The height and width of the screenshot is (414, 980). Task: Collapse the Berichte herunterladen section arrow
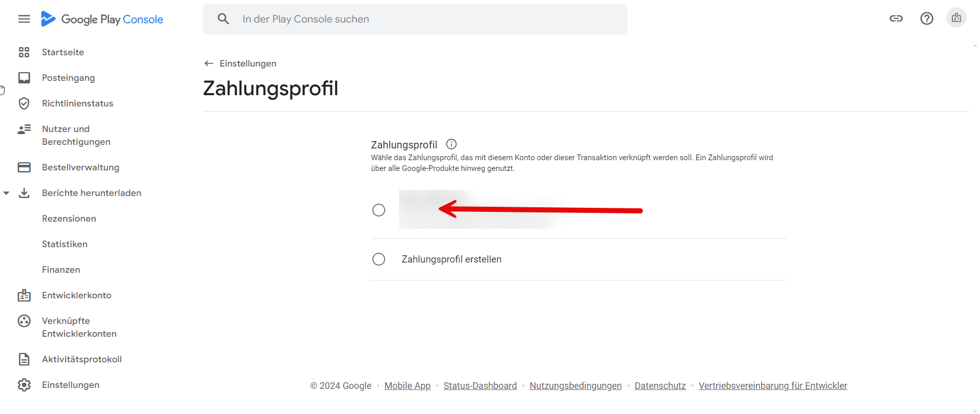(6, 193)
